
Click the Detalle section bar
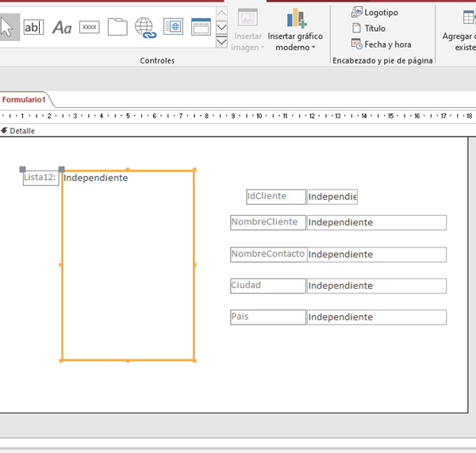point(22,131)
